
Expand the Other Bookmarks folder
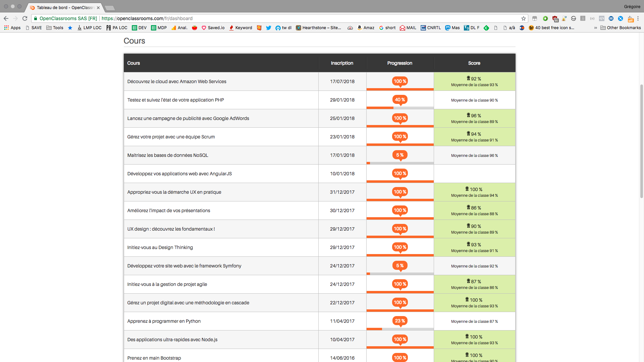coord(621,28)
